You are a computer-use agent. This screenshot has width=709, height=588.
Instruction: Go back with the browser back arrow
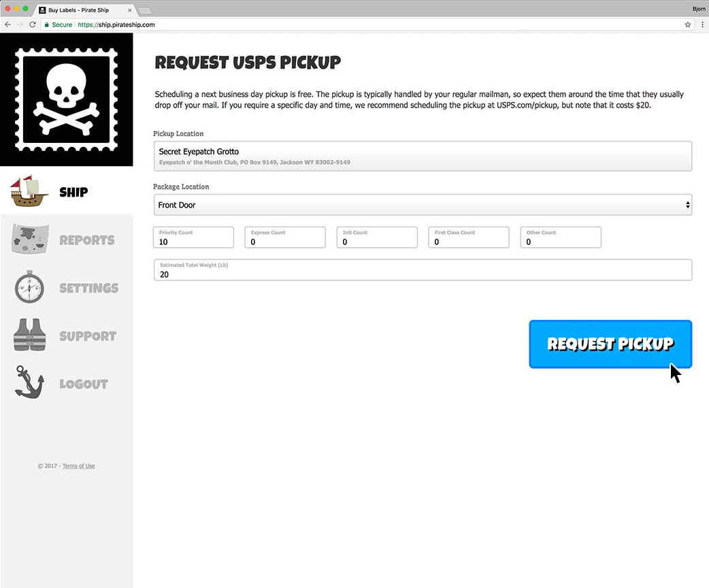click(x=7, y=24)
